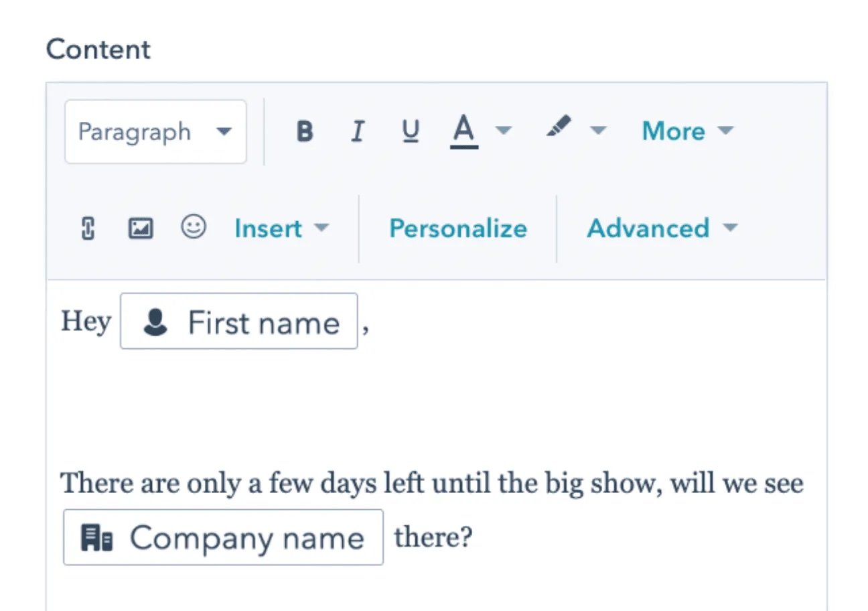Click the First name personalization token
868x611 pixels.
[238, 322]
